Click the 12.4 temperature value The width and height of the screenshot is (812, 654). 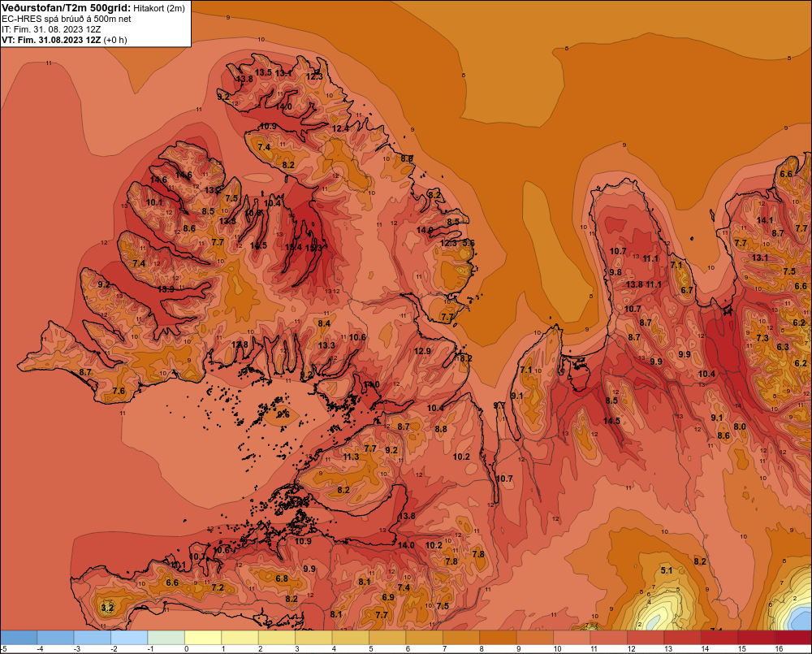(340, 128)
